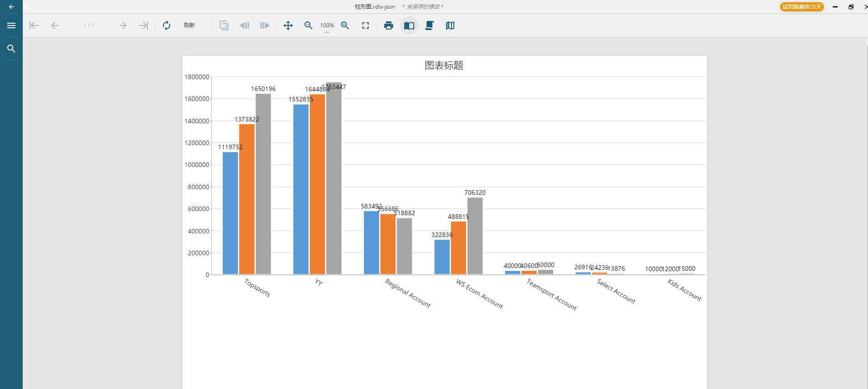Click the refresh circular arrow icon
This screenshot has height=389, width=868.
(x=167, y=25)
